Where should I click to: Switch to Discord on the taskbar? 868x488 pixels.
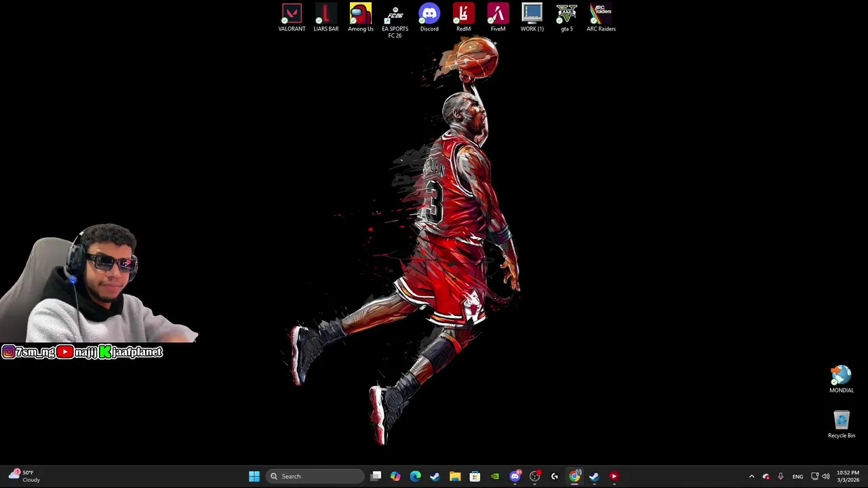coord(515,476)
